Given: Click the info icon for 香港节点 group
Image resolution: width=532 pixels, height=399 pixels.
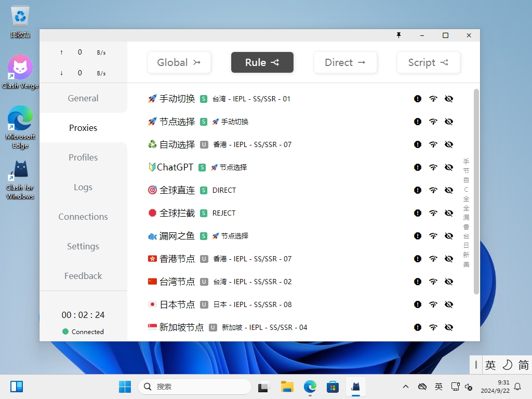Looking at the screenshot, I should pos(418,259).
